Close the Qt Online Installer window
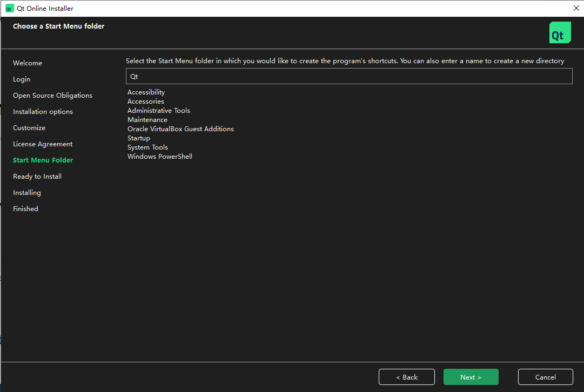This screenshot has height=392, width=584. [x=576, y=8]
